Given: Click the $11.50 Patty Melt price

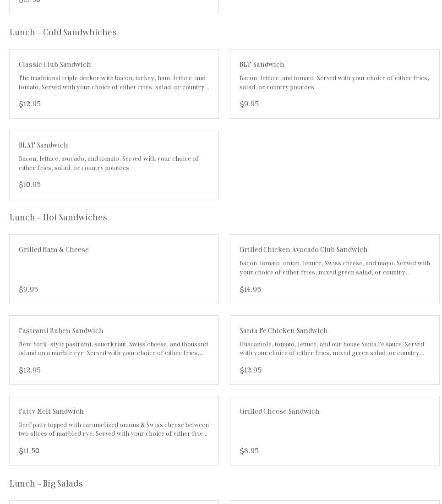Looking at the screenshot, I should (29, 451).
